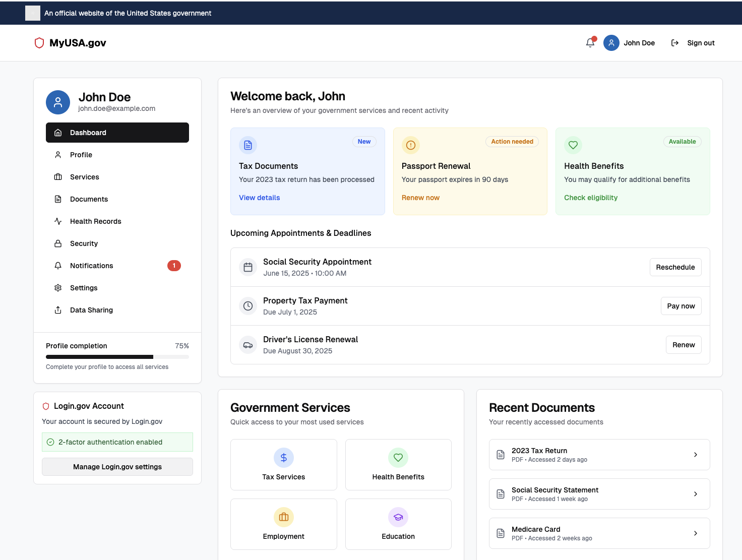Click the Available badge on Health Benefits

point(682,142)
